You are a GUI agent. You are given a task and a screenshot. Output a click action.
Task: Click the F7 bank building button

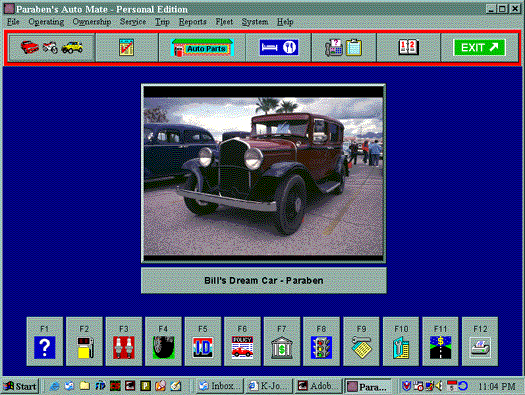coord(282,341)
